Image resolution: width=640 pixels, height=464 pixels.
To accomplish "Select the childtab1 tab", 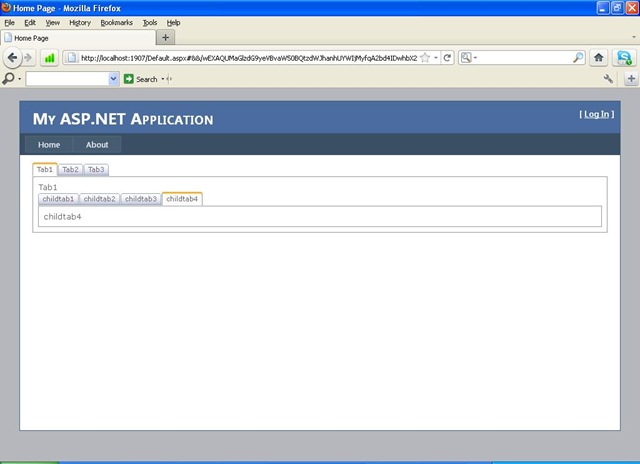I will tap(58, 199).
